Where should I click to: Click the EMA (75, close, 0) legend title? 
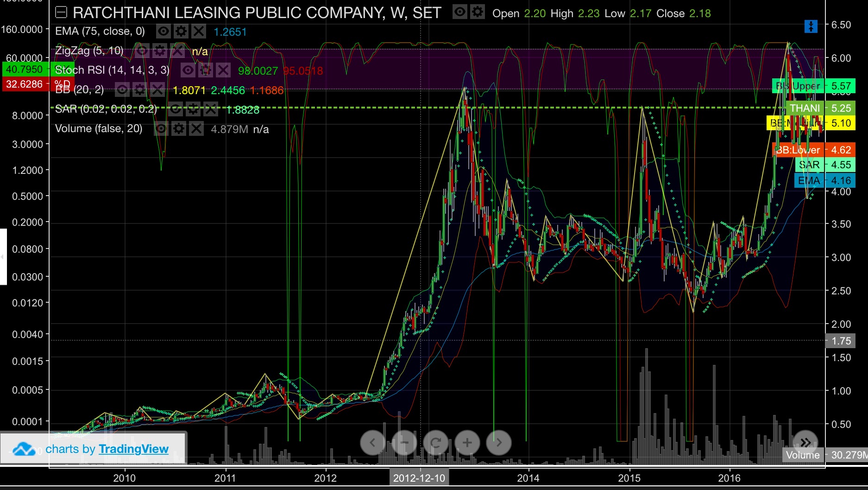coord(100,32)
